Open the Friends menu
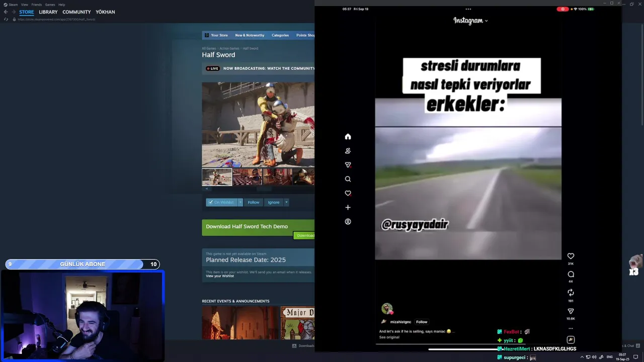This screenshot has height=362, width=644. pyautogui.click(x=37, y=5)
